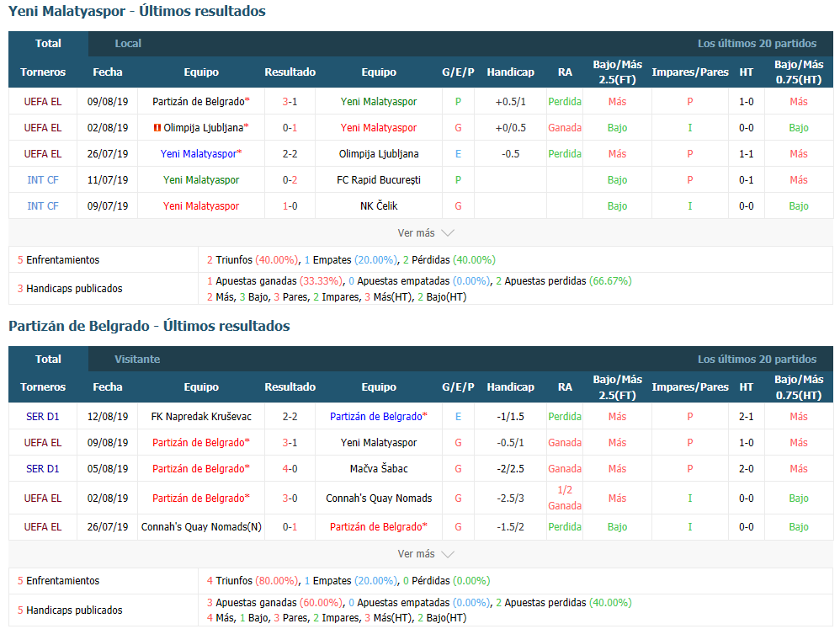Click Impares/Pares header in Yeni Malatyaspor table

click(690, 72)
